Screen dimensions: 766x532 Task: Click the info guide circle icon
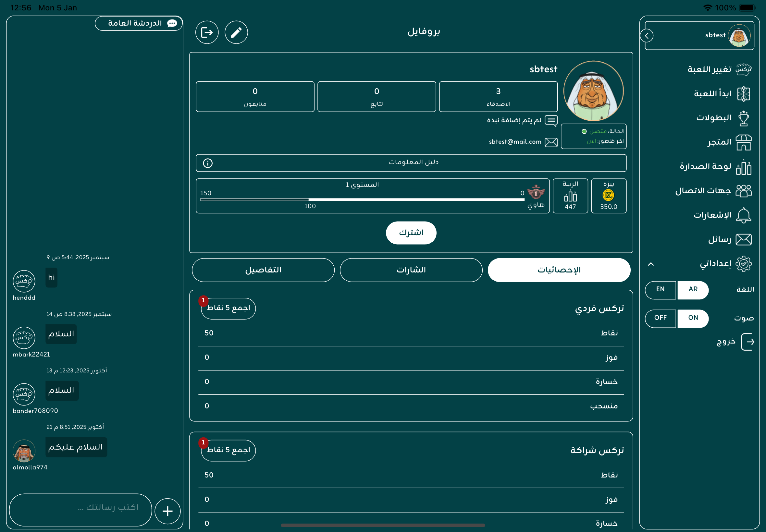click(208, 163)
